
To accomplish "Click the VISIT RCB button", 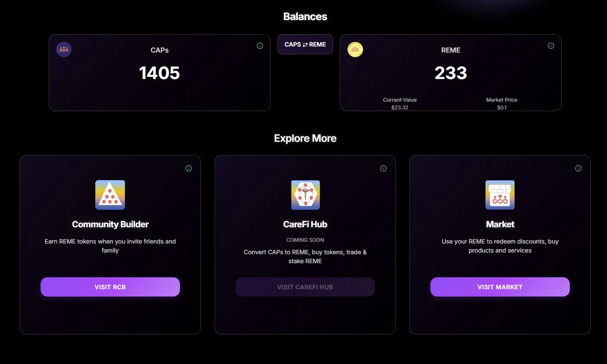I will [110, 286].
